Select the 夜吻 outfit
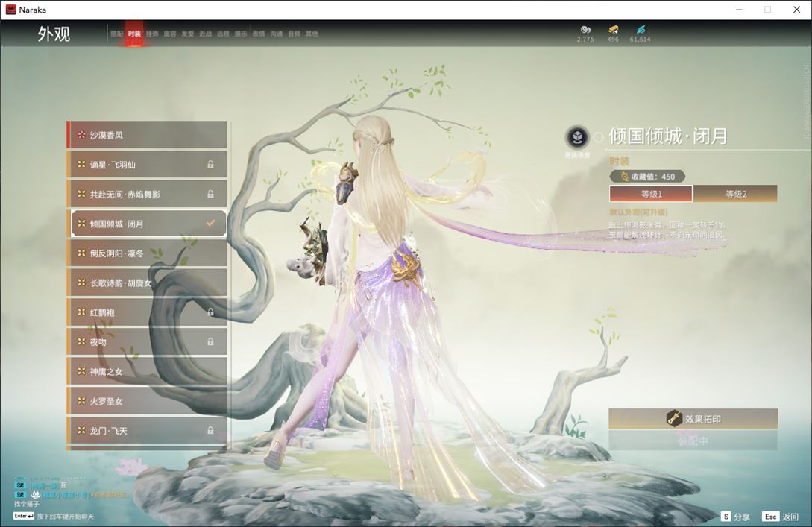Screen dimensions: 812x527 pyautogui.click(x=147, y=341)
